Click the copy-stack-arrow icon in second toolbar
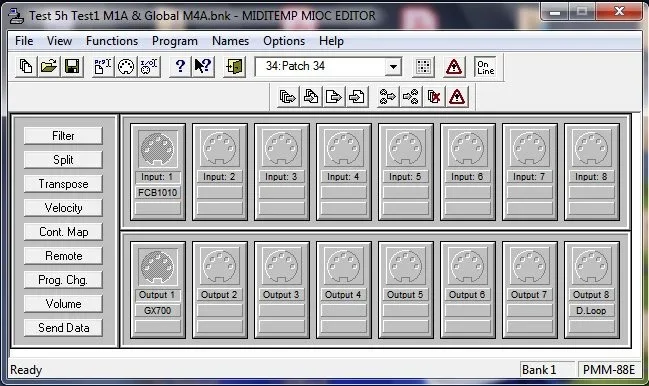This screenshot has width=649, height=386. [x=288, y=97]
